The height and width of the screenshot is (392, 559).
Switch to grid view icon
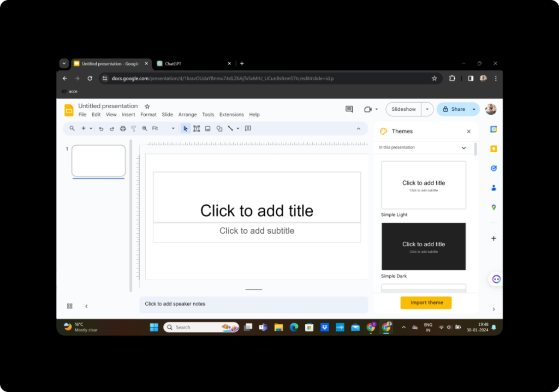pyautogui.click(x=69, y=306)
